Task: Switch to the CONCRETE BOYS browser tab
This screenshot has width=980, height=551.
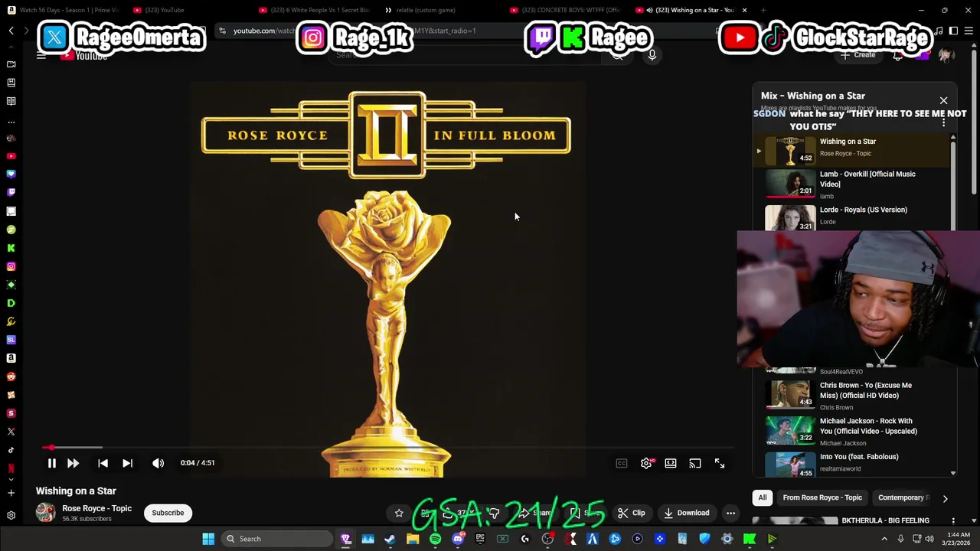Action: click(x=564, y=10)
